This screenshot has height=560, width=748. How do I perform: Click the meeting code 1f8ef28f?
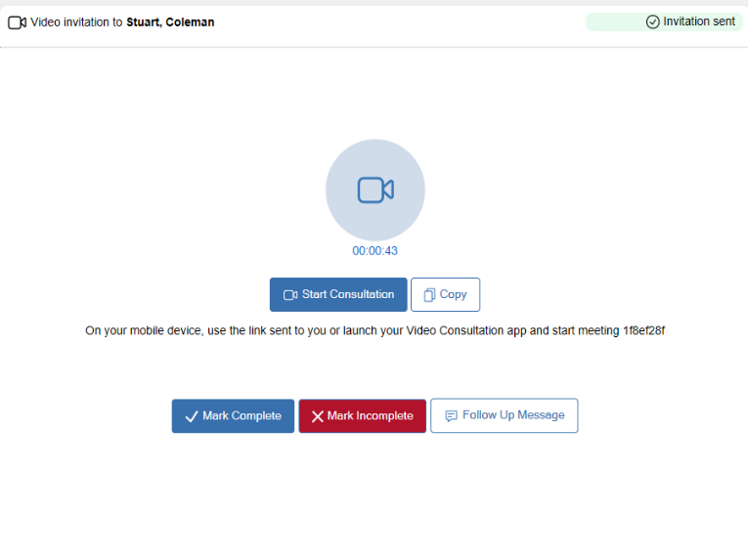click(643, 331)
